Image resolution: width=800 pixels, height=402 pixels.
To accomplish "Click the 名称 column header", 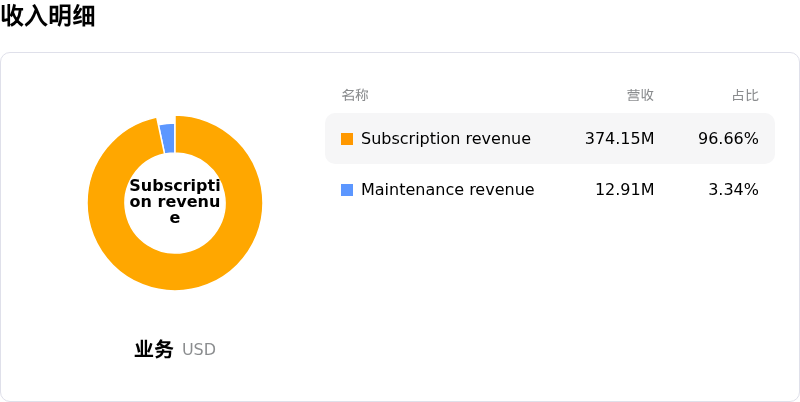I will (x=355, y=95).
